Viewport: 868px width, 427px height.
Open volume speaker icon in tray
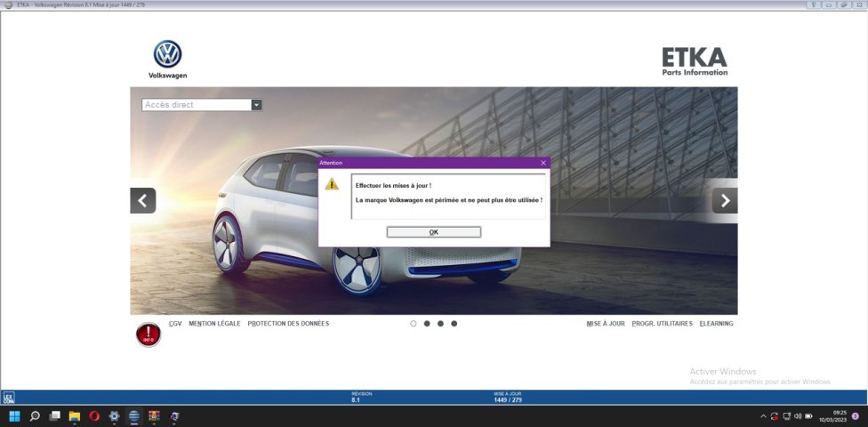tap(798, 416)
